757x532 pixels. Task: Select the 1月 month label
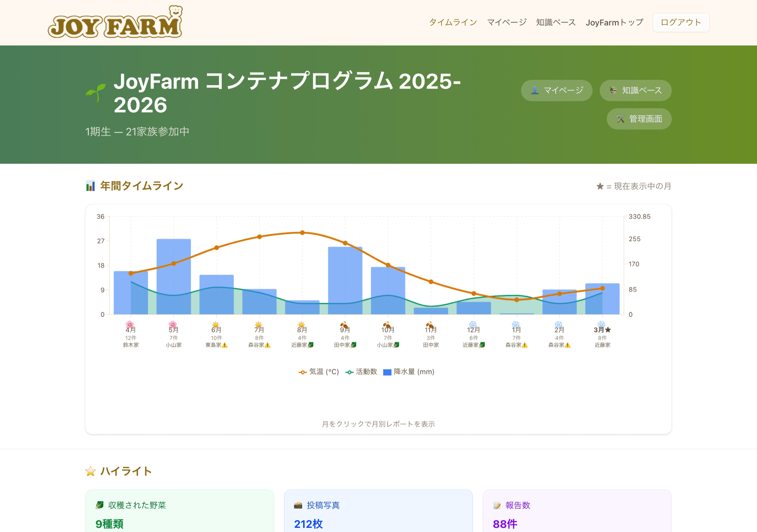pos(516,330)
